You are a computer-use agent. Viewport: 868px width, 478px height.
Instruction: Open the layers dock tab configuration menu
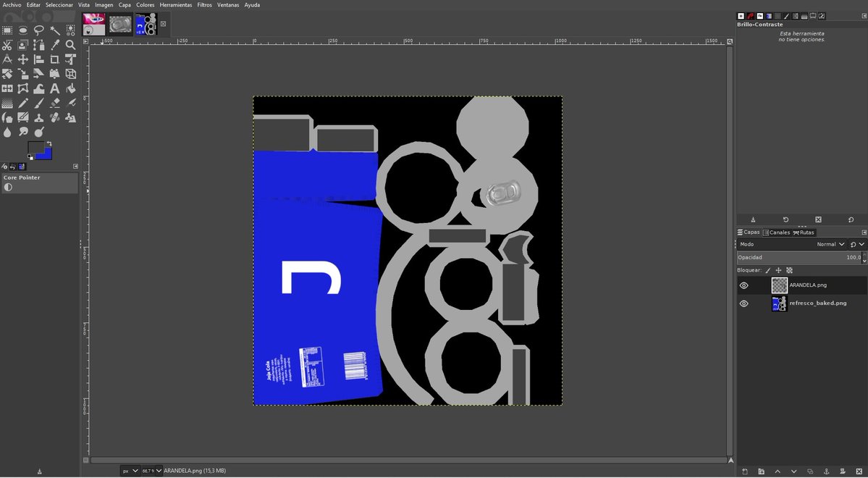[864, 232]
